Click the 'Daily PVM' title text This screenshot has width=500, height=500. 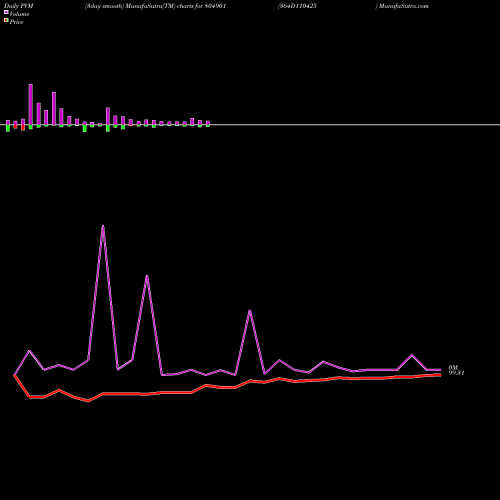coord(19,6)
